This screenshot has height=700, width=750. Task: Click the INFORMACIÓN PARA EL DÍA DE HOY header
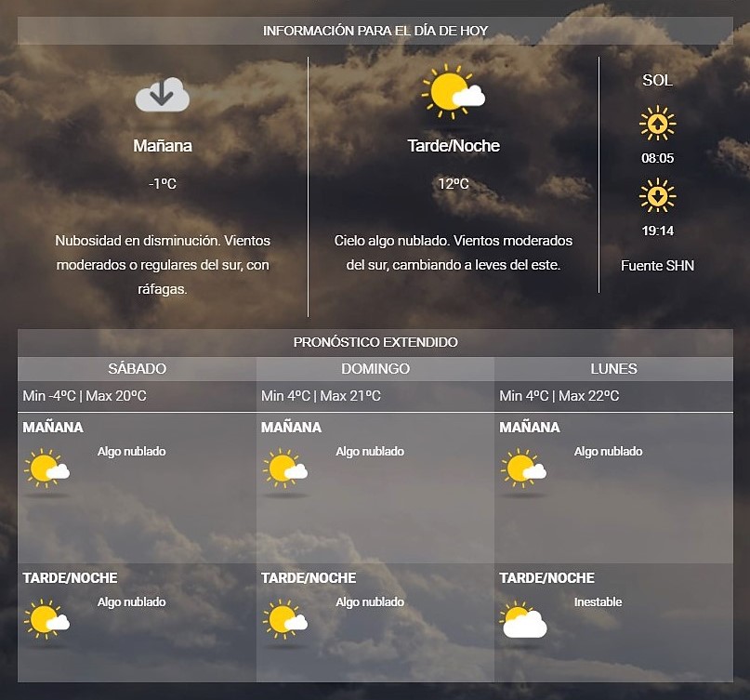point(375,31)
